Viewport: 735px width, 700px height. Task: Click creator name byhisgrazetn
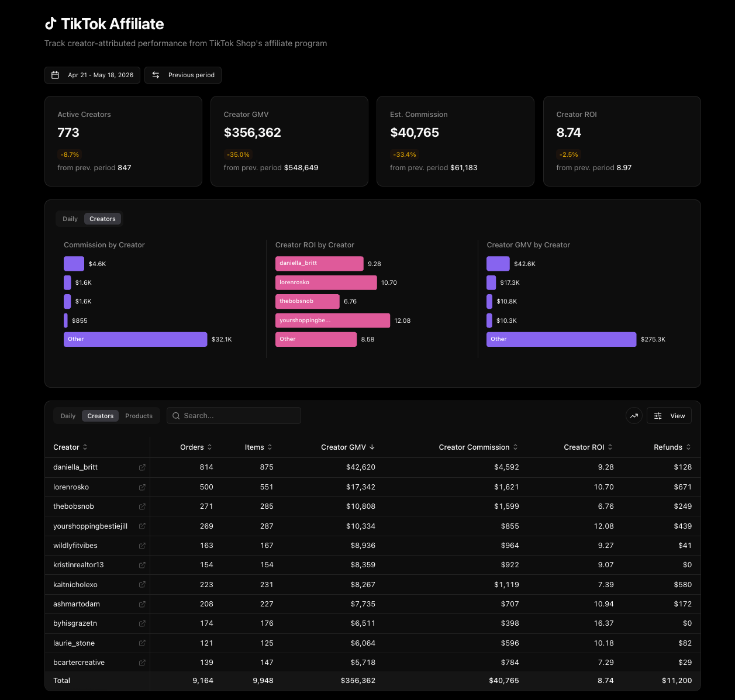75,623
